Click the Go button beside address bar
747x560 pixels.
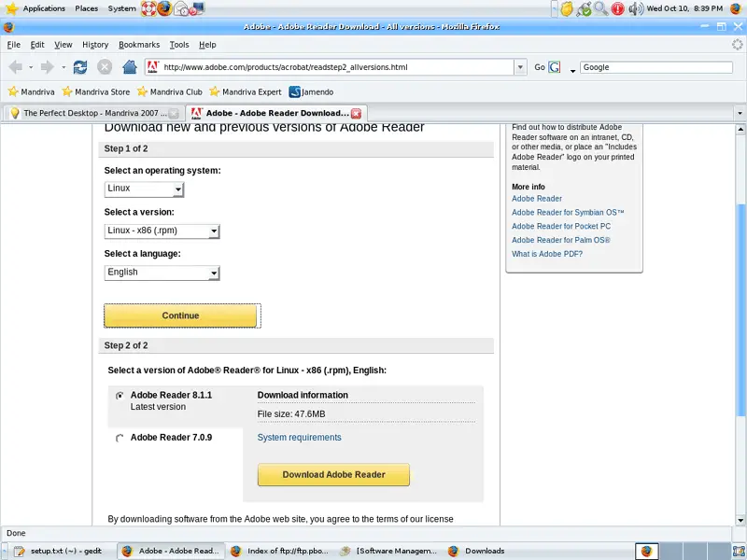coord(540,67)
